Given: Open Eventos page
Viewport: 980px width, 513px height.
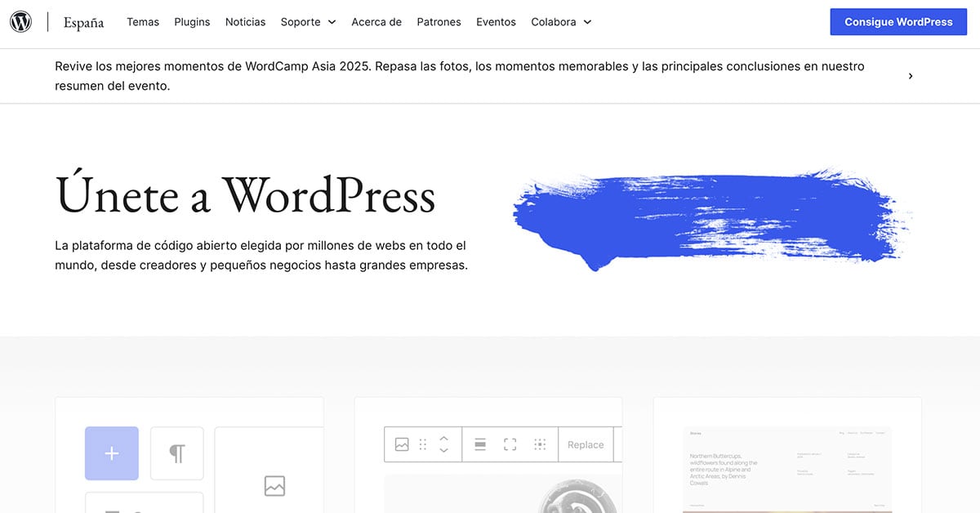Looking at the screenshot, I should click(496, 22).
